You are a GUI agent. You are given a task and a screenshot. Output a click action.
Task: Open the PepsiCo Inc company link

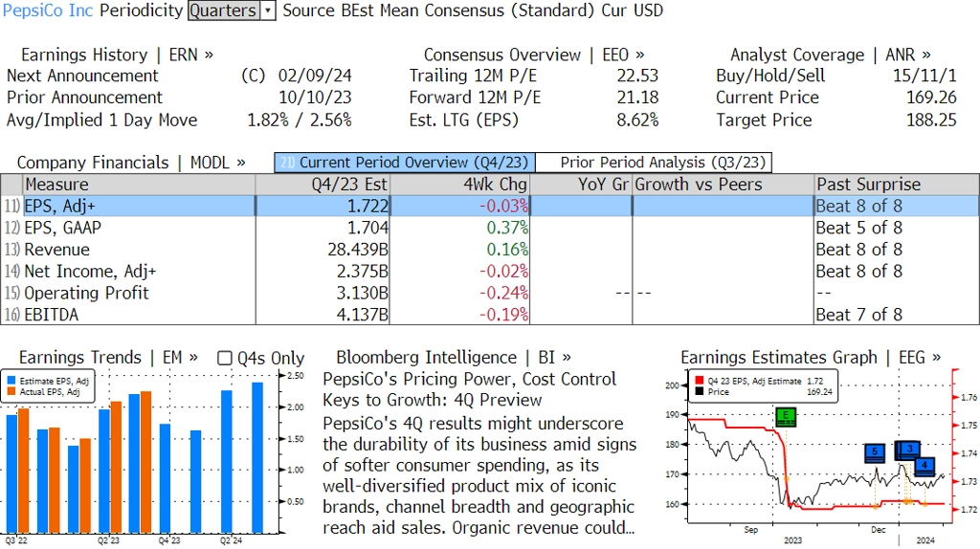point(48,11)
